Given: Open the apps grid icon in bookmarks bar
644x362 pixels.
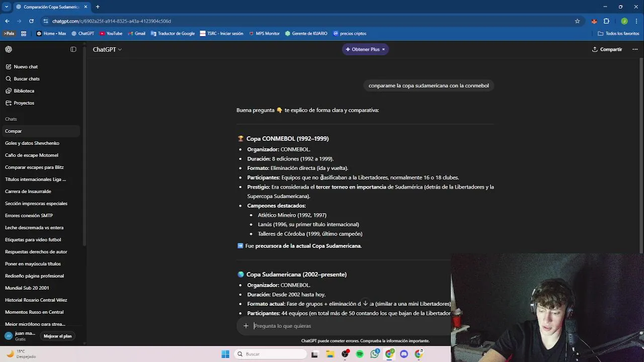Looking at the screenshot, I should tap(24, 34).
